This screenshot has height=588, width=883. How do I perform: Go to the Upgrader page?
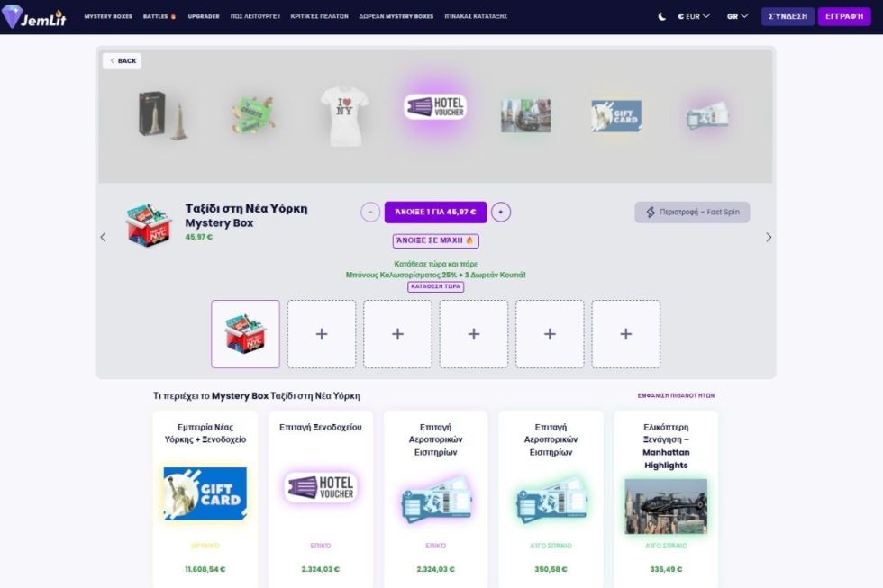204,16
